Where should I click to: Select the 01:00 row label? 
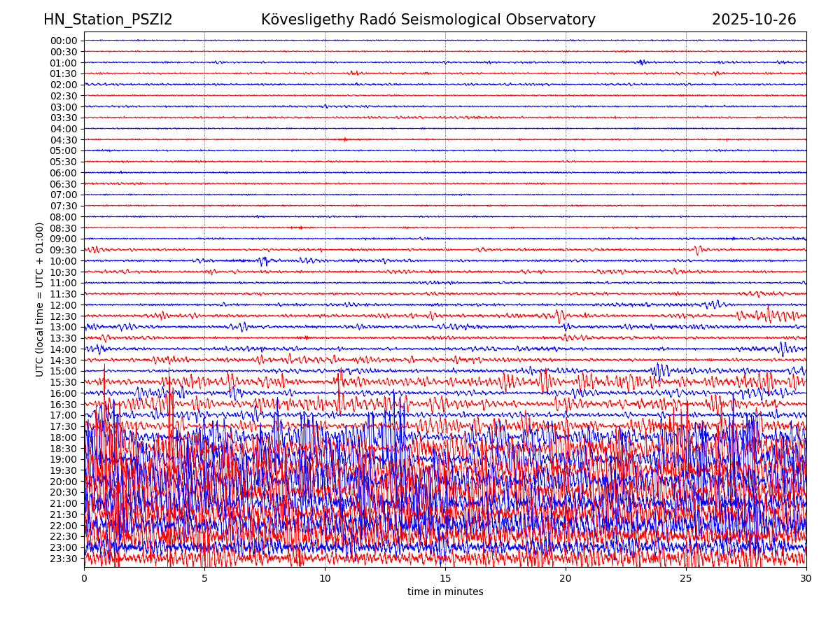[63, 63]
